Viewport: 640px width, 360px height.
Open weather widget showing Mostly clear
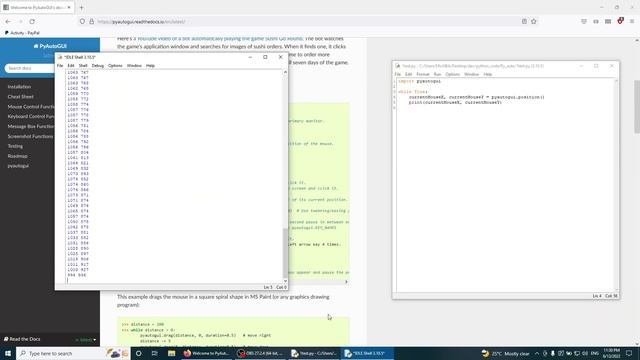pos(505,353)
